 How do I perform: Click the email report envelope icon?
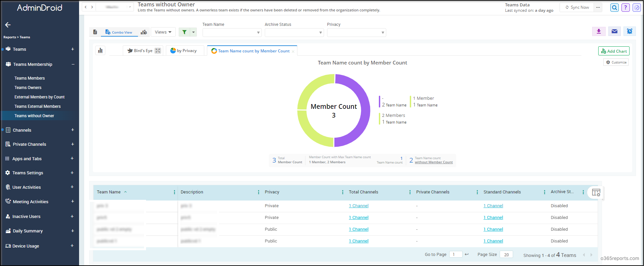click(x=614, y=31)
